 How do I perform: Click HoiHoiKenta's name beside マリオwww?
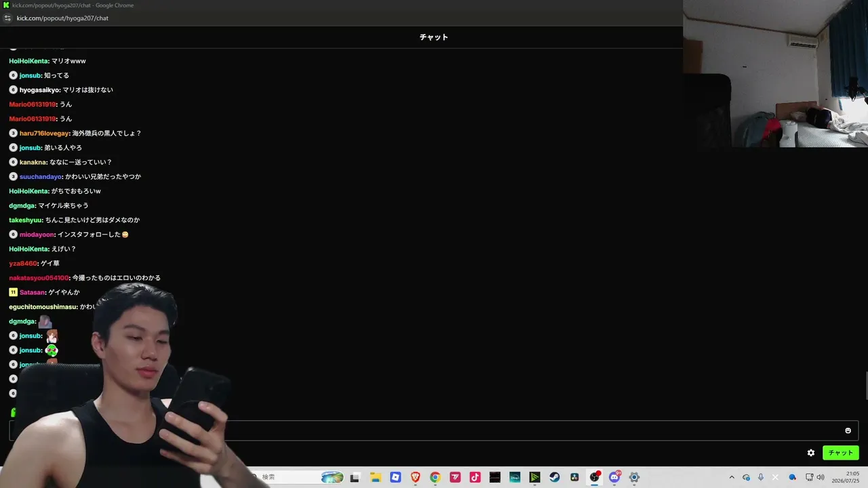tap(28, 61)
